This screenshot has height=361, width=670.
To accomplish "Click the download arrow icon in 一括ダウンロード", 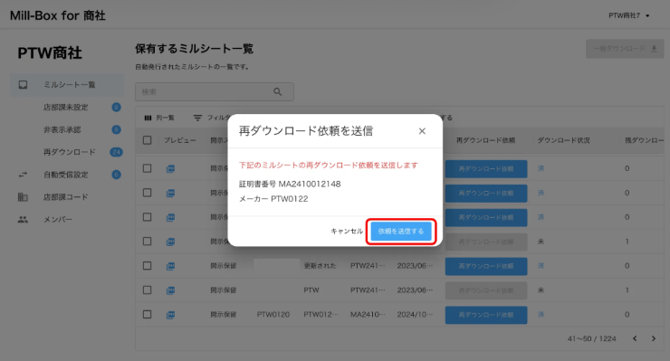I will click(x=654, y=49).
